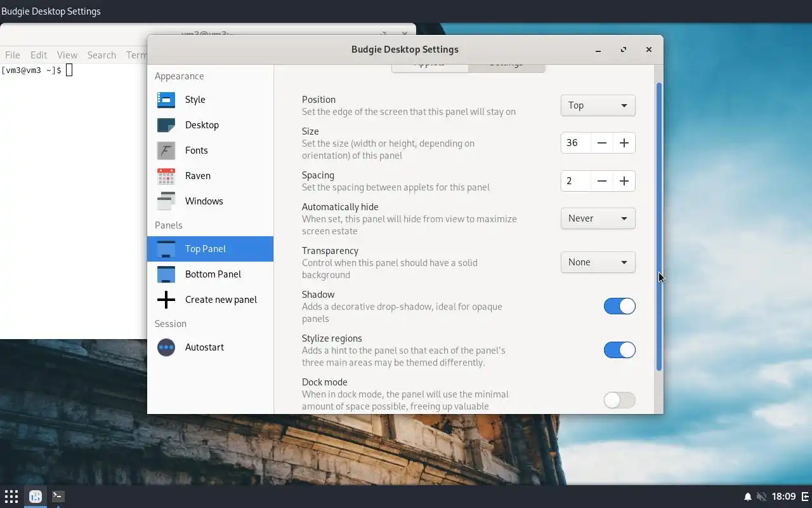Open the Style settings page

(x=210, y=100)
